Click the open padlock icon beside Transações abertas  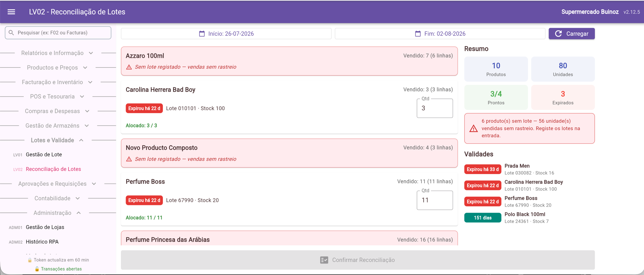coord(37,269)
